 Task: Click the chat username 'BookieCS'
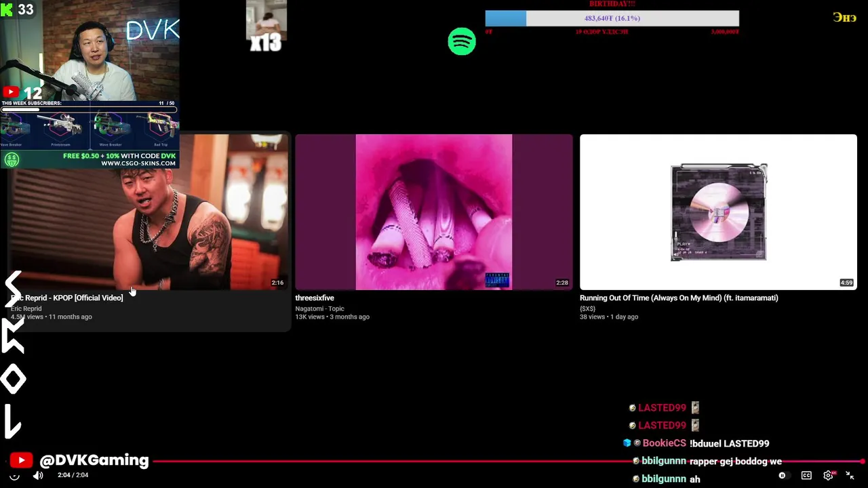[x=664, y=443]
